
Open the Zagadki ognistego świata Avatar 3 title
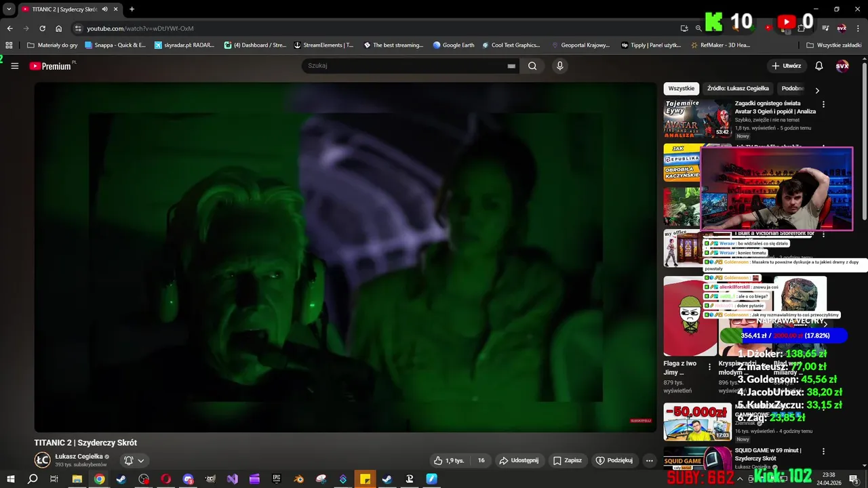pos(775,107)
